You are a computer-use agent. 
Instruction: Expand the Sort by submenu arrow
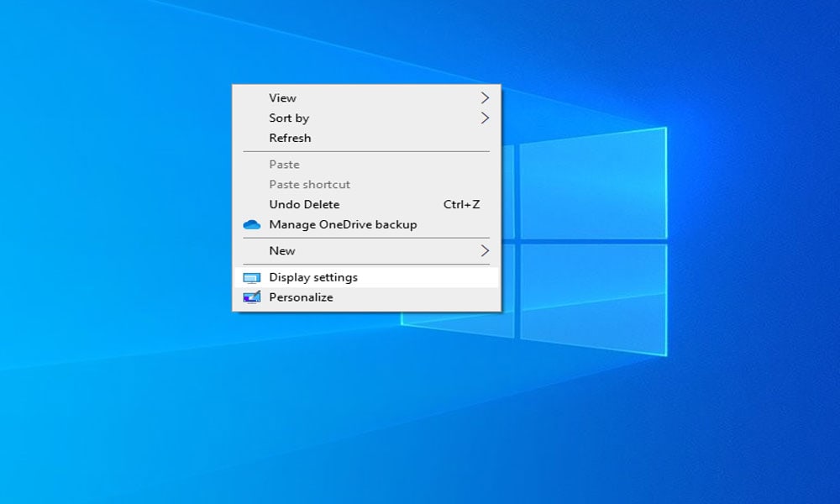(485, 118)
